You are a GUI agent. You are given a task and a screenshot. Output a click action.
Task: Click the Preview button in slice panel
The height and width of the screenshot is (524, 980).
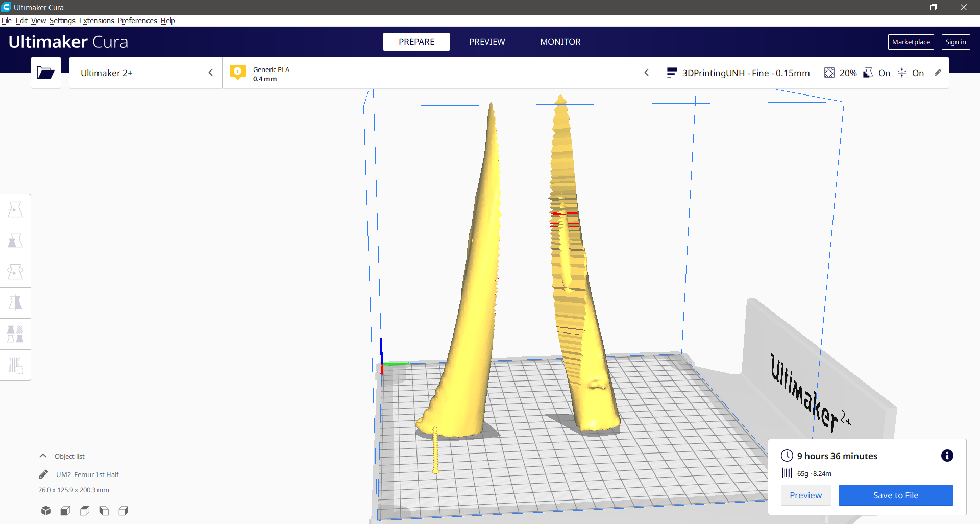click(x=805, y=495)
